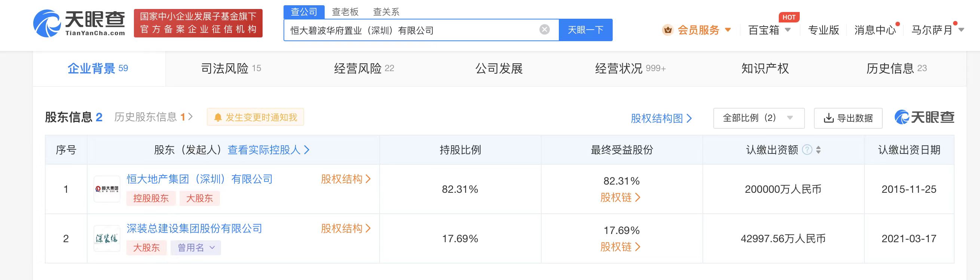Click the 发生变更时通知我 notification button
Screen dimensions: 980x280
[255, 117]
